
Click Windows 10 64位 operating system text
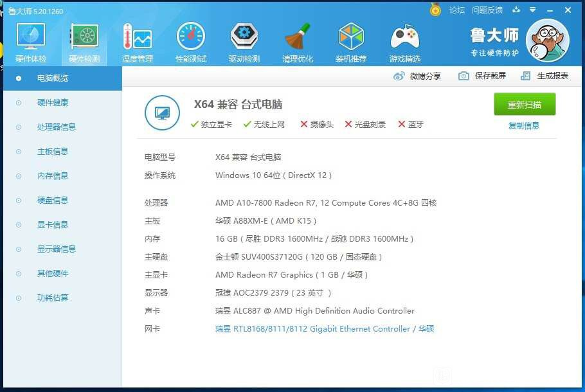pyautogui.click(x=273, y=175)
